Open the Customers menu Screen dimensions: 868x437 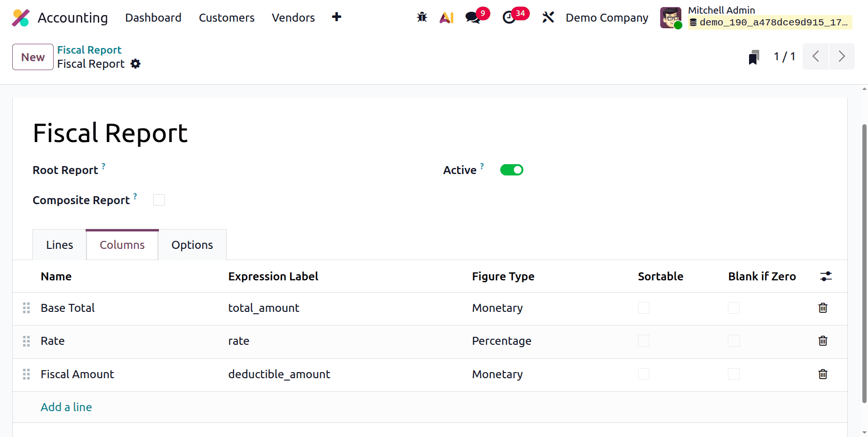227,17
